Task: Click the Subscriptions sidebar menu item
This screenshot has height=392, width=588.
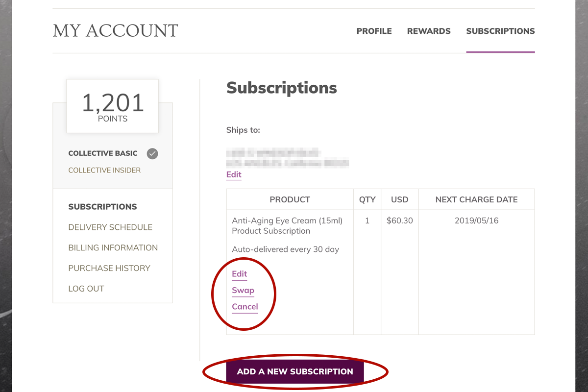Action: [102, 207]
